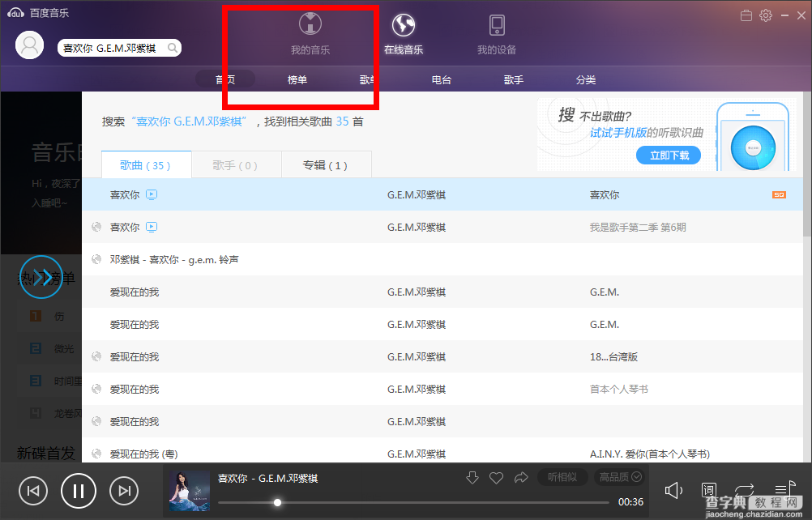Click the now-playing album cover thumbnail
Viewport: 812px width, 520px height.
click(x=190, y=491)
